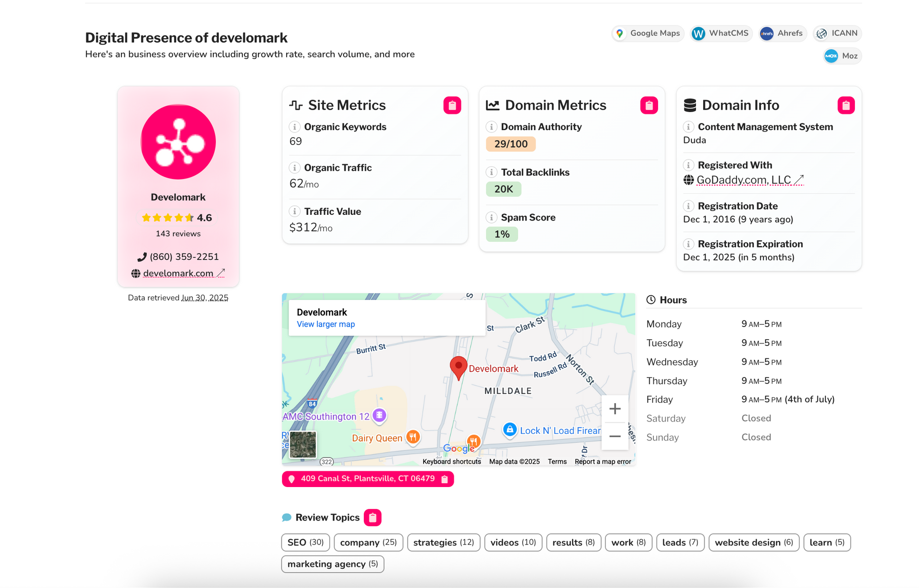The height and width of the screenshot is (588, 919).
Task: Select the SEO (30) review topic
Action: coord(305,543)
